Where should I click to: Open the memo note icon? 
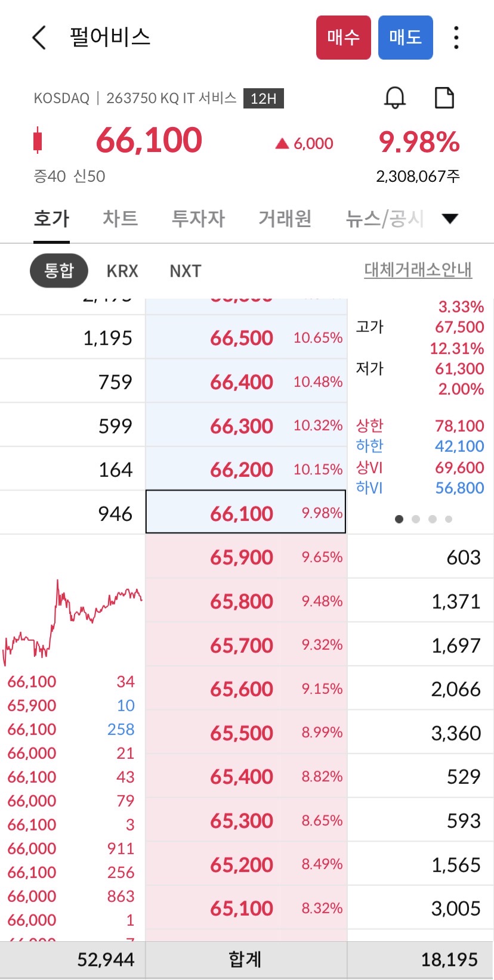coord(444,98)
